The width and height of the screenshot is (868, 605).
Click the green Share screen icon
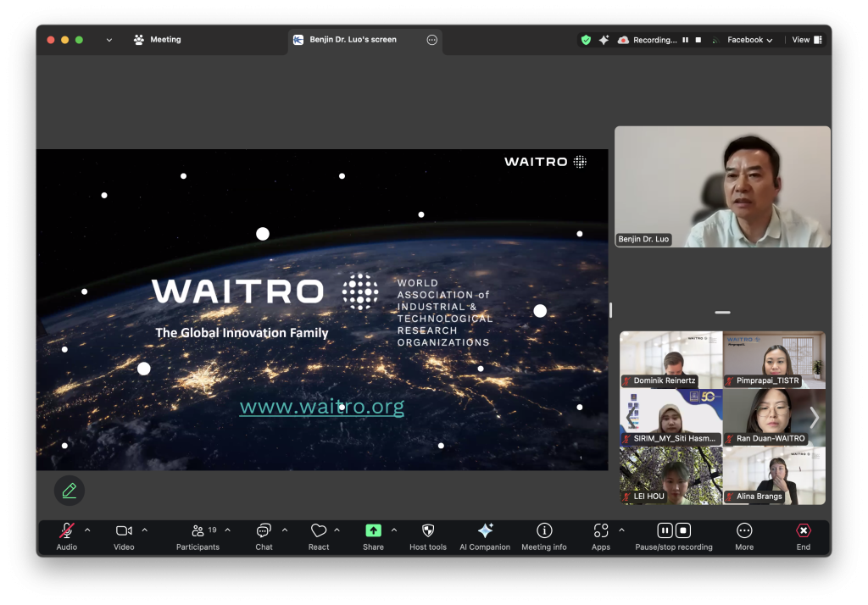tap(373, 531)
